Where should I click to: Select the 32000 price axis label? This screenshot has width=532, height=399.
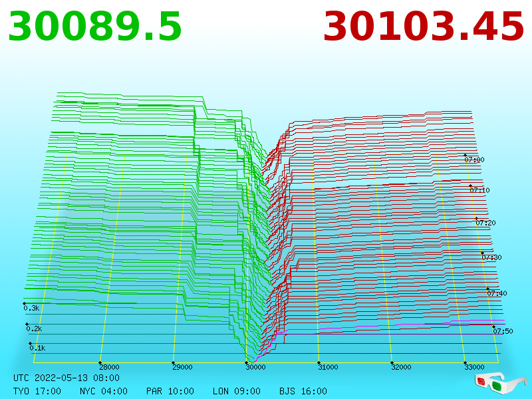click(402, 367)
